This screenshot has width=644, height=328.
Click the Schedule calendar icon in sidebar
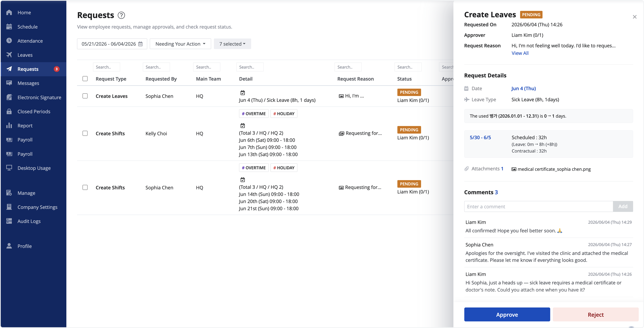[x=9, y=27]
